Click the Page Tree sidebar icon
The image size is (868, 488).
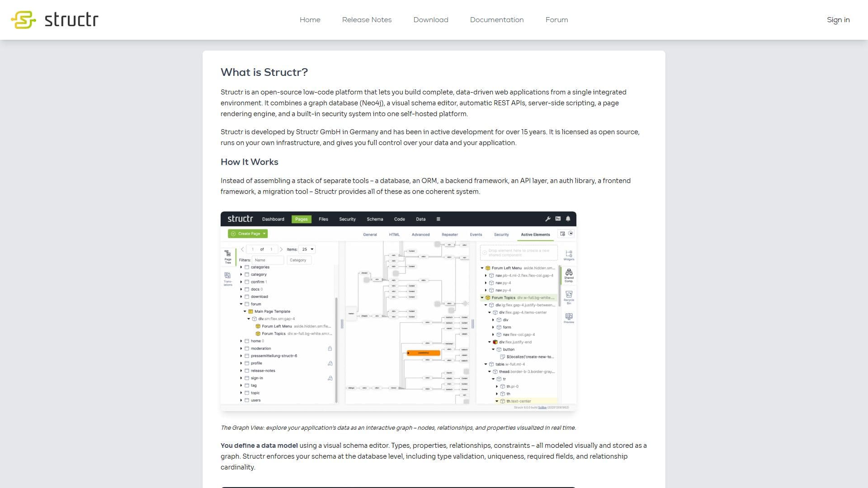(228, 256)
